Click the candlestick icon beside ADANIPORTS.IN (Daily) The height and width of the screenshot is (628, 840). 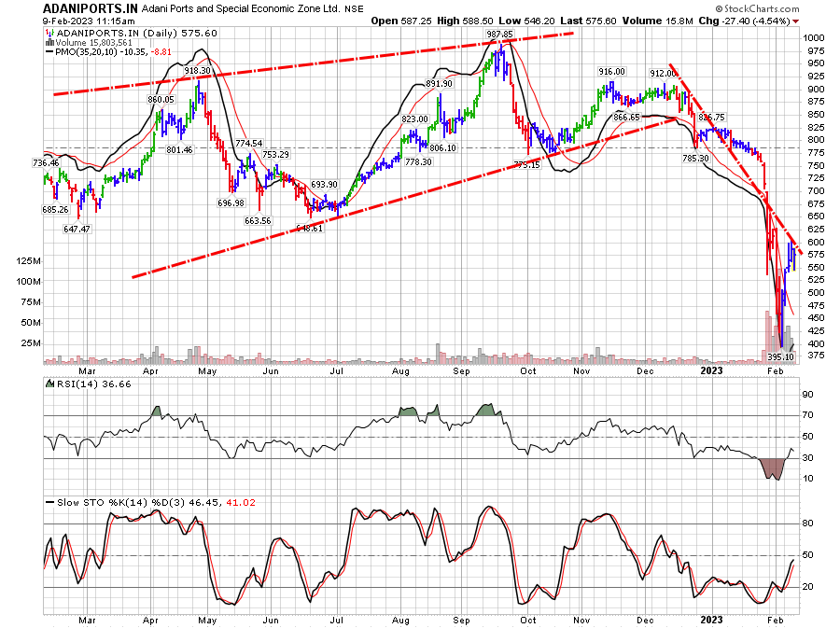click(49, 32)
